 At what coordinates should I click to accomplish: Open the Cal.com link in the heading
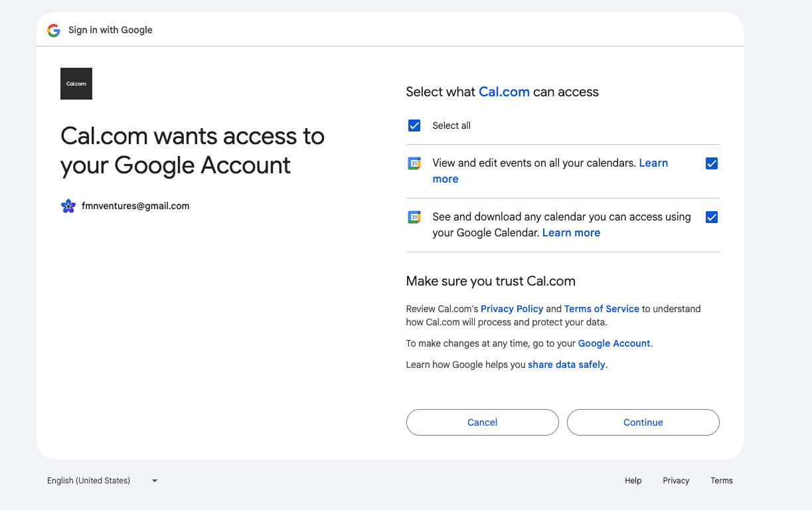504,92
